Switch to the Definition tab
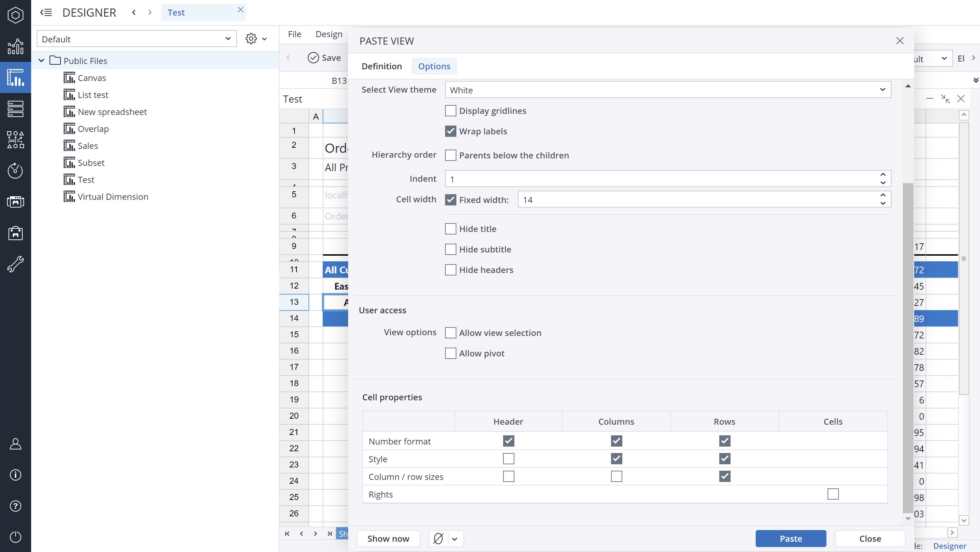Screen dimensions: 980x552 (x=382, y=66)
